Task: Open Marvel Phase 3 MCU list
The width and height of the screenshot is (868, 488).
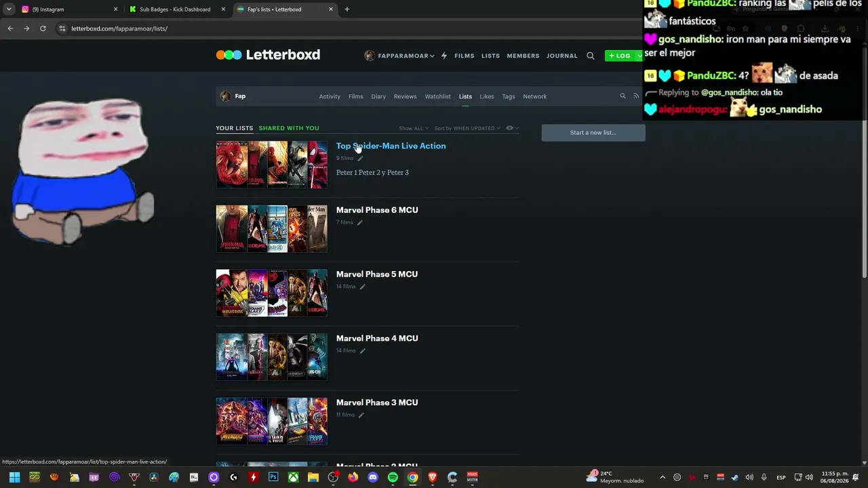Action: 377,403
